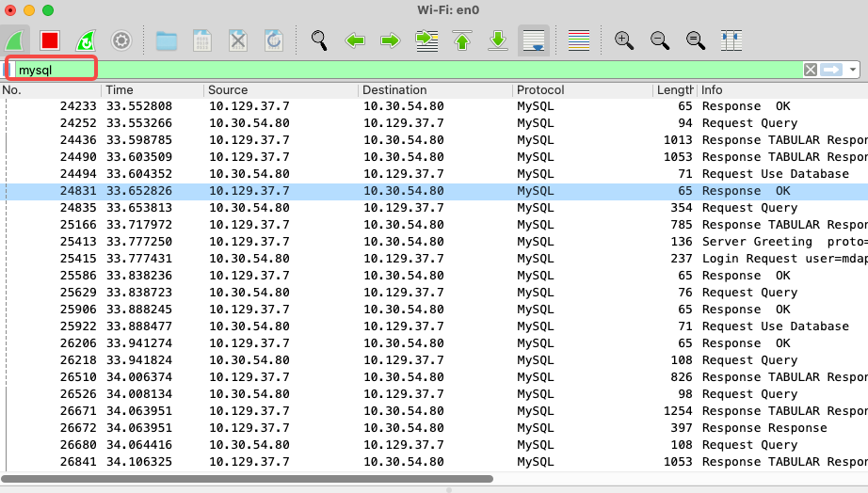
Task: Select packet 24252 Request Query
Action: [434, 123]
